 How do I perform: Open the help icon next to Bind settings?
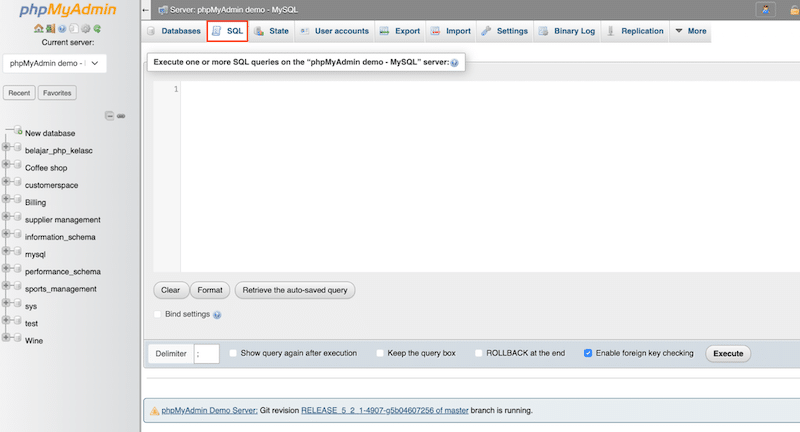click(217, 315)
